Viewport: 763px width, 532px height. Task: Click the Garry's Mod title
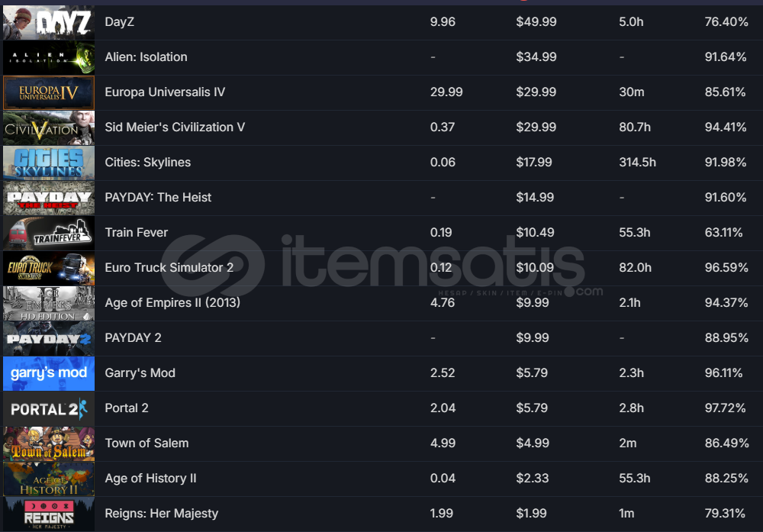pos(140,372)
